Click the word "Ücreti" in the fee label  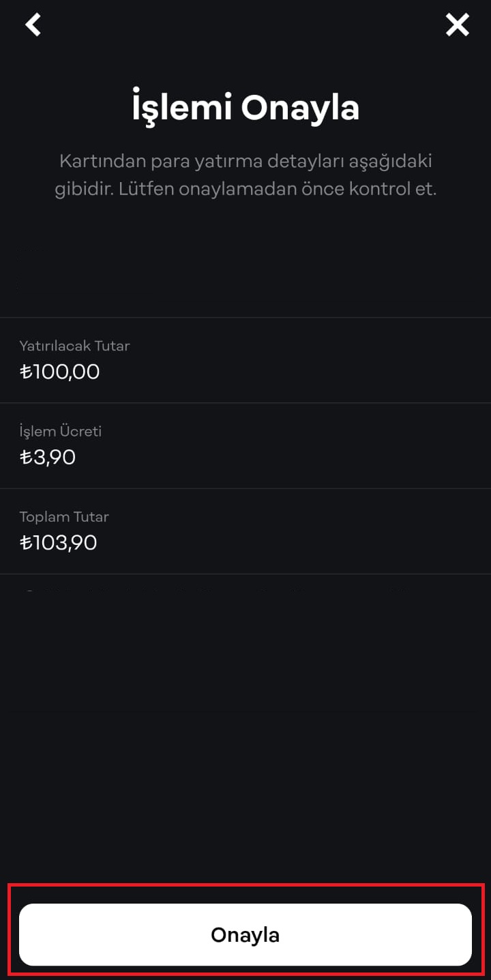pos(80,431)
